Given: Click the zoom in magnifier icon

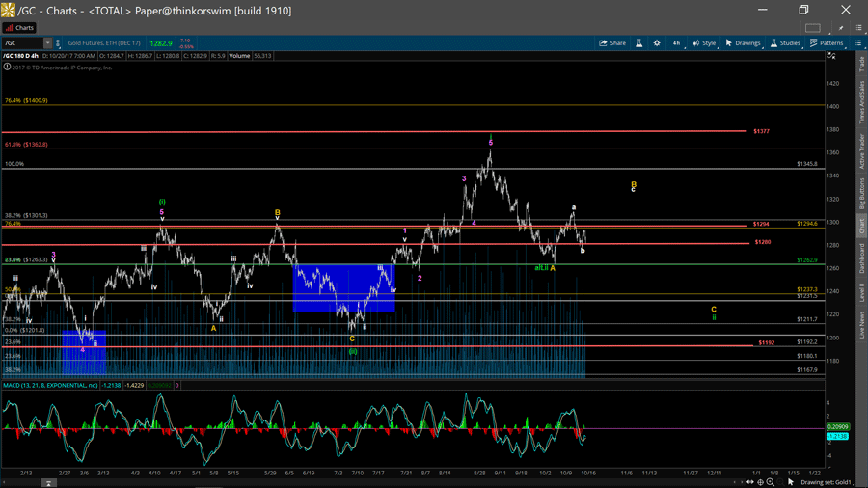Looking at the screenshot, I should click(x=771, y=482).
